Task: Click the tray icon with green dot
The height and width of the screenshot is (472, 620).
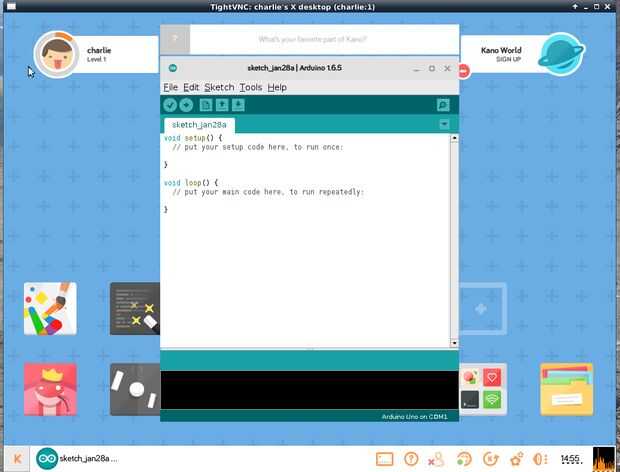Action: tap(464, 459)
